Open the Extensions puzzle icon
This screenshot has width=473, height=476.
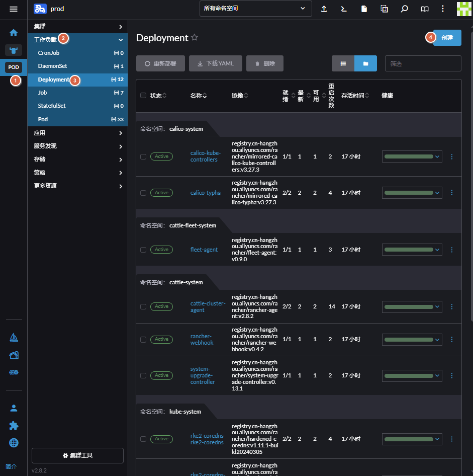(14, 426)
